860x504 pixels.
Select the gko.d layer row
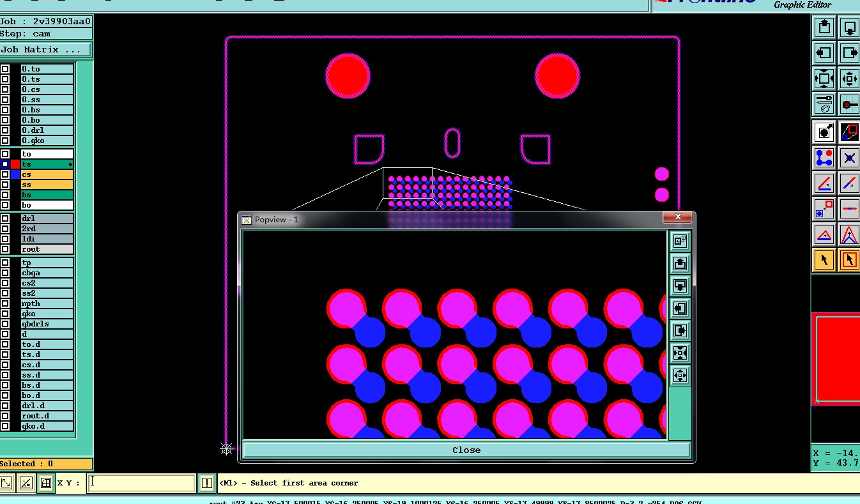tap(47, 426)
